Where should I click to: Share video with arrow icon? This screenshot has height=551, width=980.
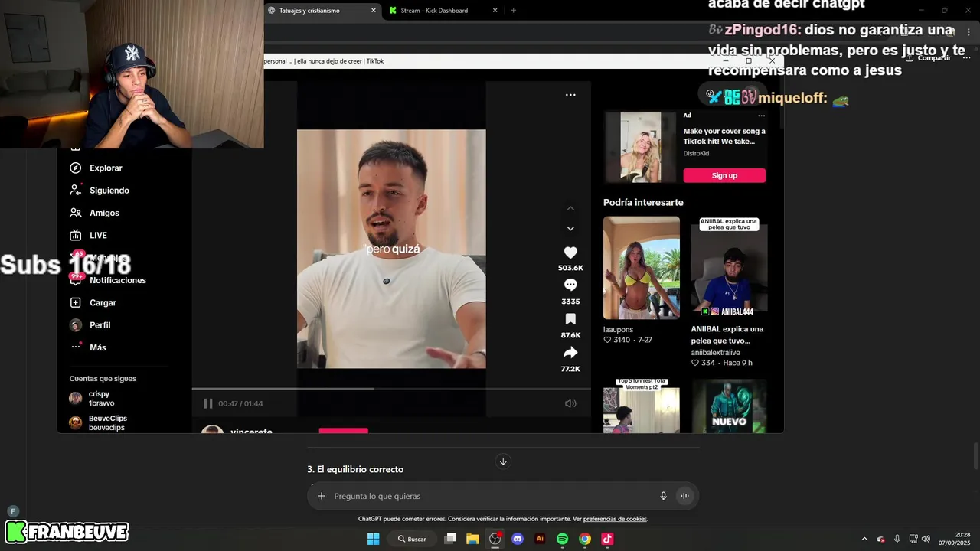pyautogui.click(x=570, y=353)
